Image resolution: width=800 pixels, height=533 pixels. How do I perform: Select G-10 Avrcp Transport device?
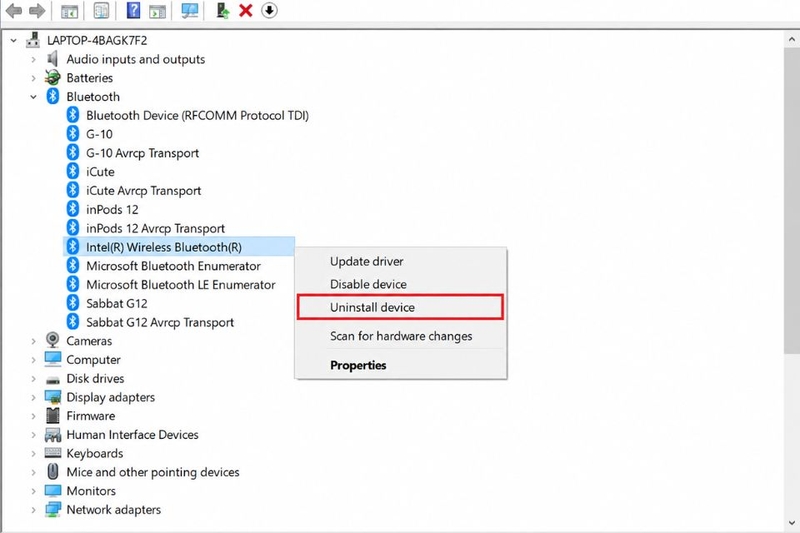click(x=142, y=153)
